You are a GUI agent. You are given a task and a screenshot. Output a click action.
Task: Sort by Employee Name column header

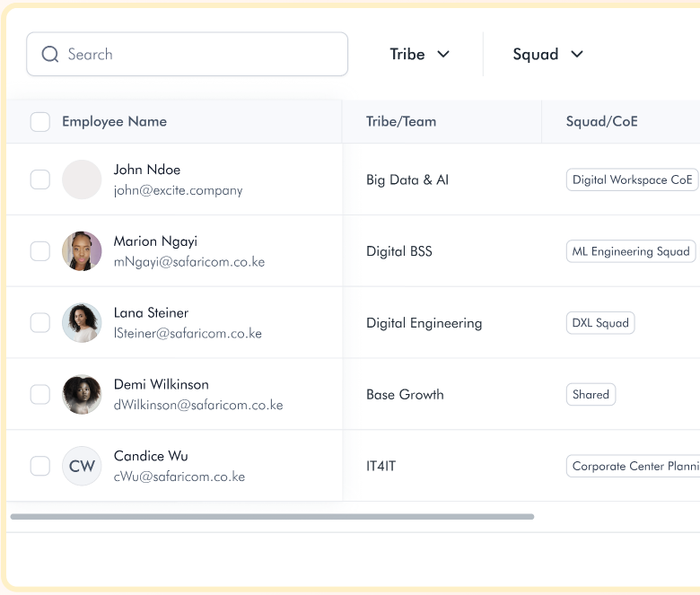click(x=114, y=122)
